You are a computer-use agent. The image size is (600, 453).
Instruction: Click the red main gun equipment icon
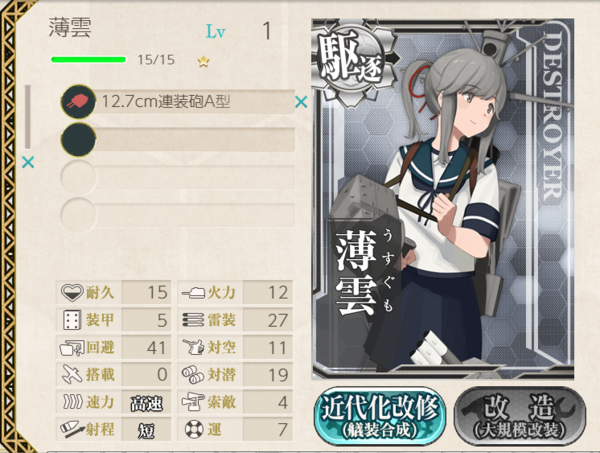pos(78,101)
